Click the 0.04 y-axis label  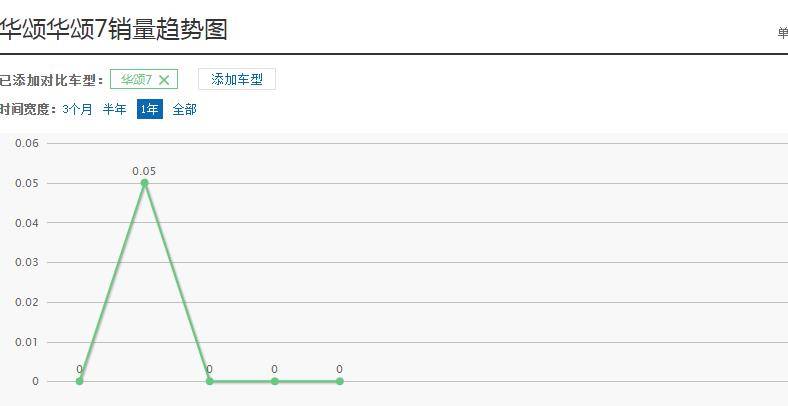(x=27, y=223)
